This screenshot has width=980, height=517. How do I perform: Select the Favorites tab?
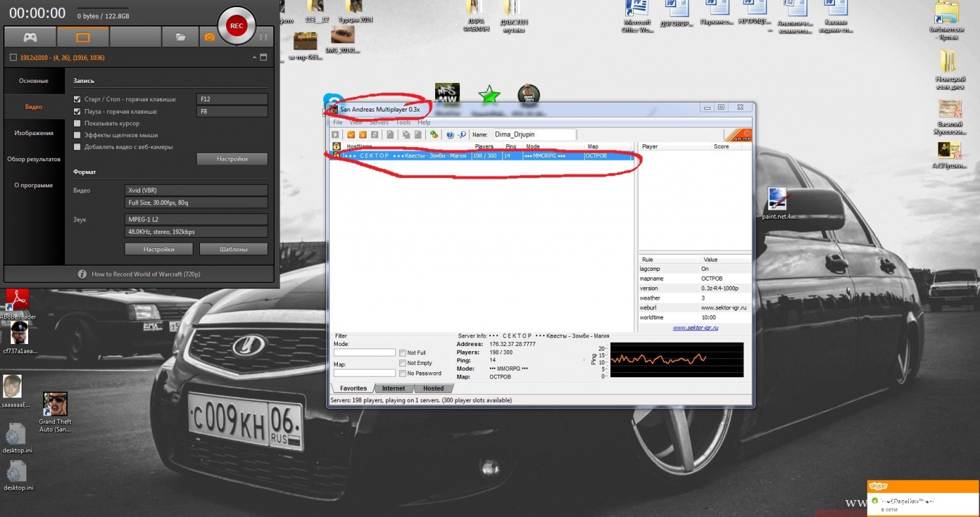click(x=353, y=388)
